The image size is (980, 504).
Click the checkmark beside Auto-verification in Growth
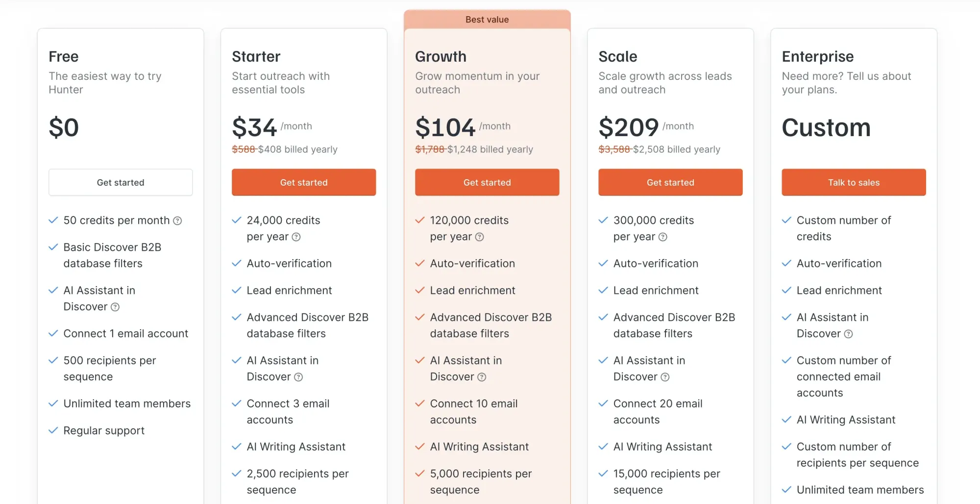click(419, 263)
